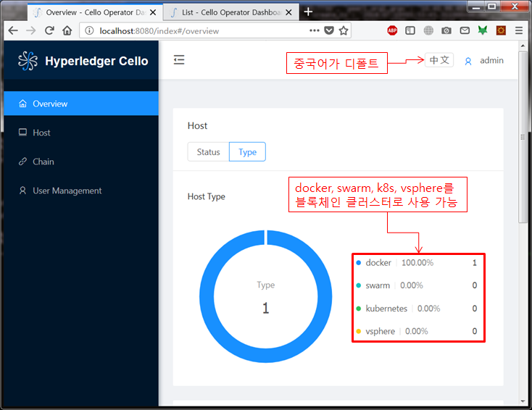Click the Hyperledger Cello title link
The image size is (532, 410).
(96, 61)
